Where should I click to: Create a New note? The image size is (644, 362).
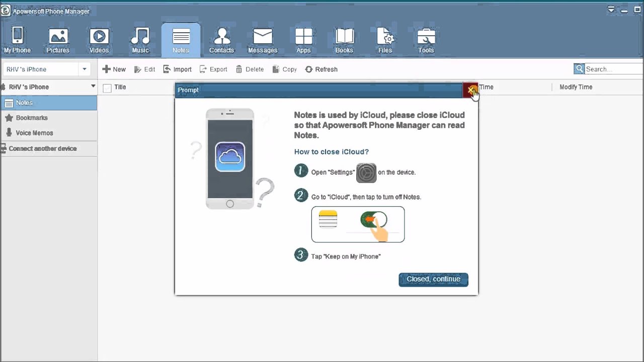pyautogui.click(x=114, y=69)
